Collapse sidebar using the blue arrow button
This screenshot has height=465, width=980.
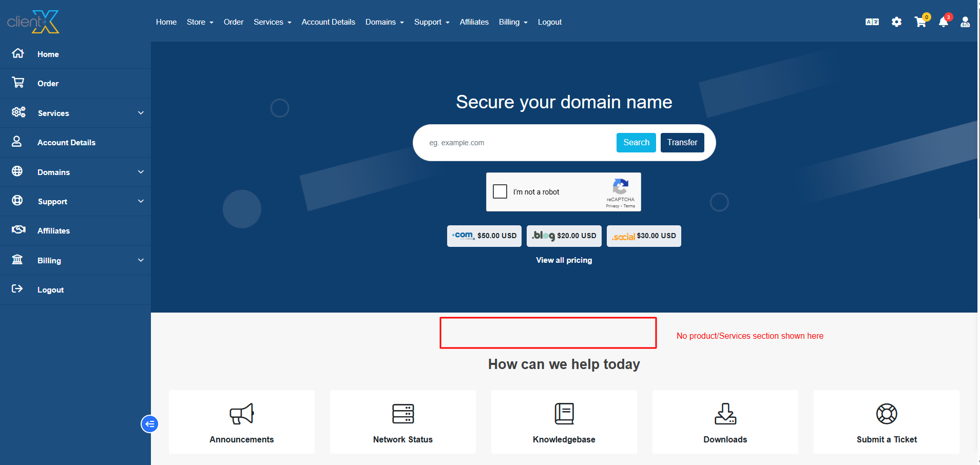click(149, 424)
